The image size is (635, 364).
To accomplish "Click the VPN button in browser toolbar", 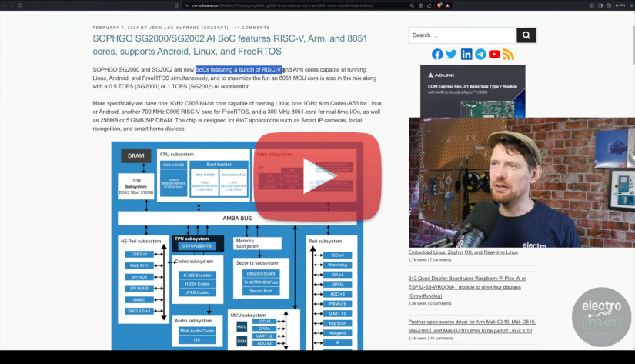I will (620, 5).
